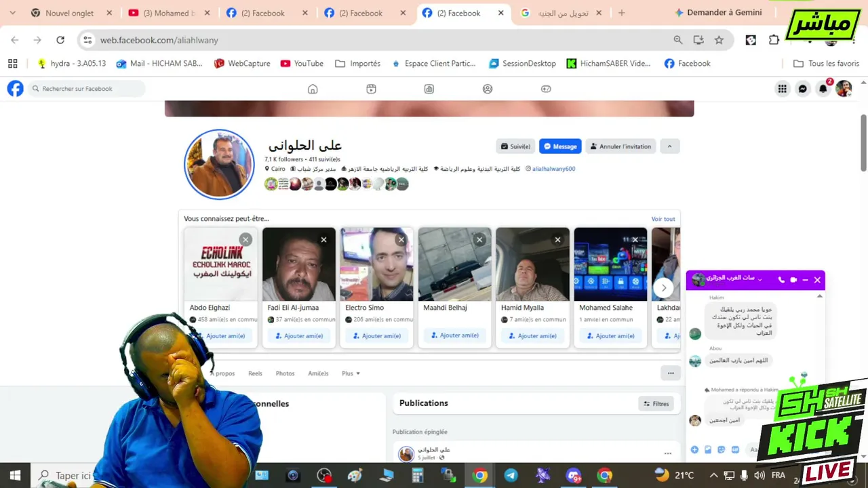Screen dimensions: 868x488
Task: Choose a GIF in the chat composer
Action: click(735, 449)
